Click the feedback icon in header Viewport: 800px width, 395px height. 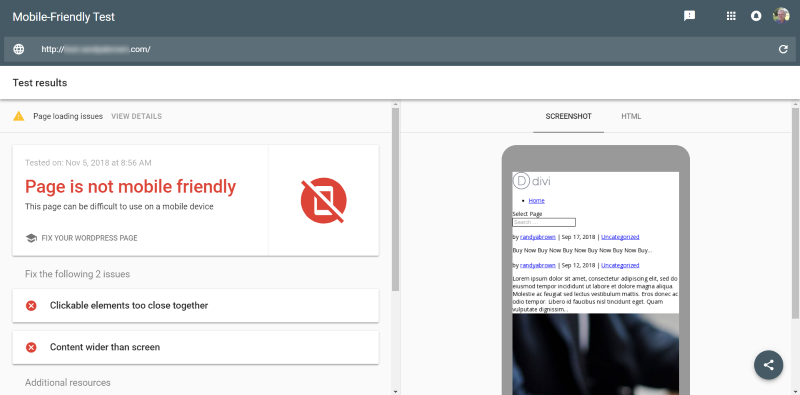click(689, 16)
